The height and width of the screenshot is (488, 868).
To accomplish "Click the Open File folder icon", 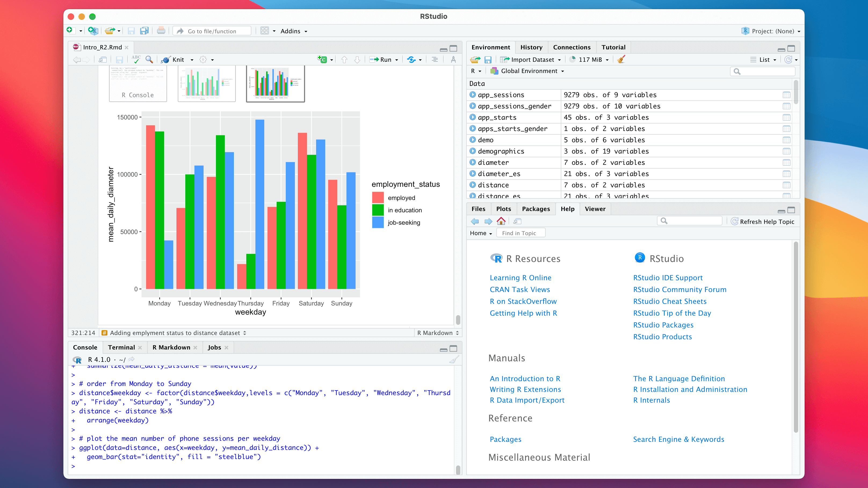I will point(110,31).
